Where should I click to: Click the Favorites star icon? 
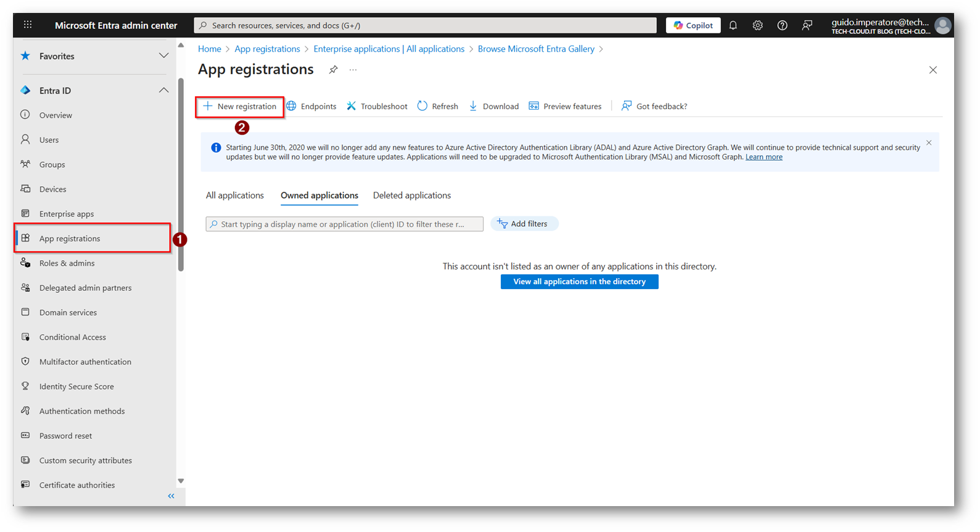[25, 56]
